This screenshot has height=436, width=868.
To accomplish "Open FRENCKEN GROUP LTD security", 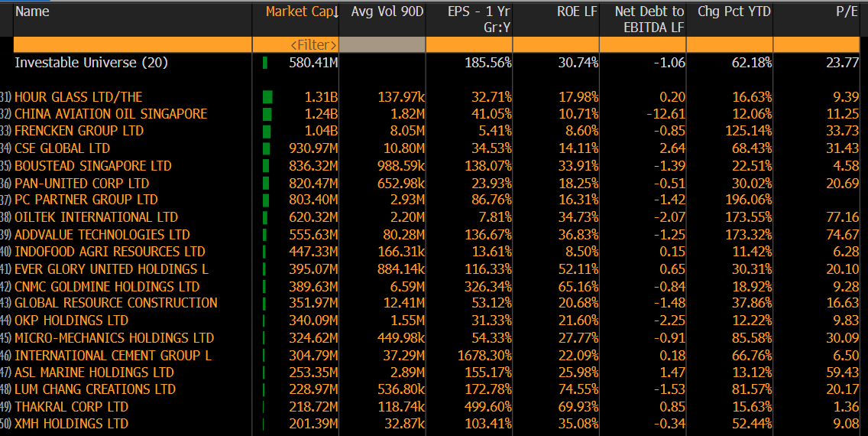I will click(79, 132).
